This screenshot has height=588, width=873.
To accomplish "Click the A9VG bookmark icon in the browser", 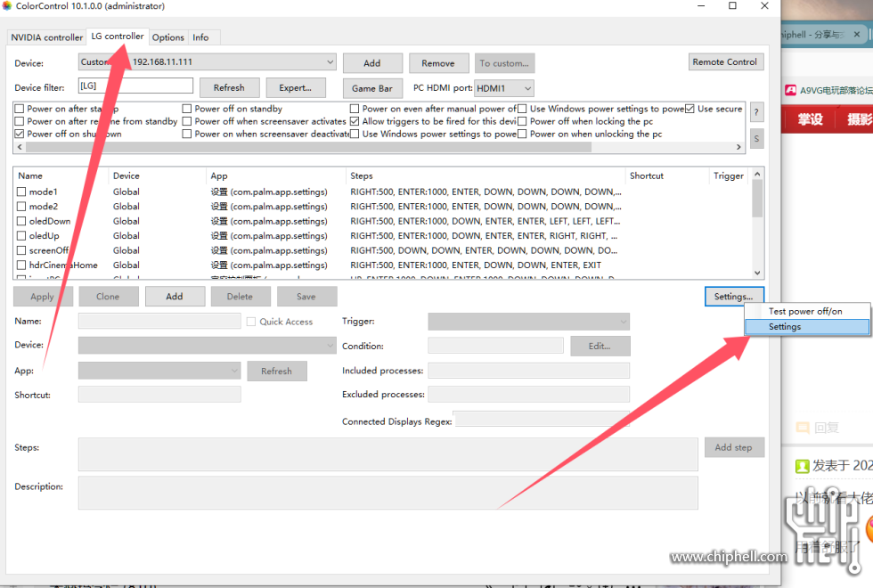I will pyautogui.click(x=791, y=90).
